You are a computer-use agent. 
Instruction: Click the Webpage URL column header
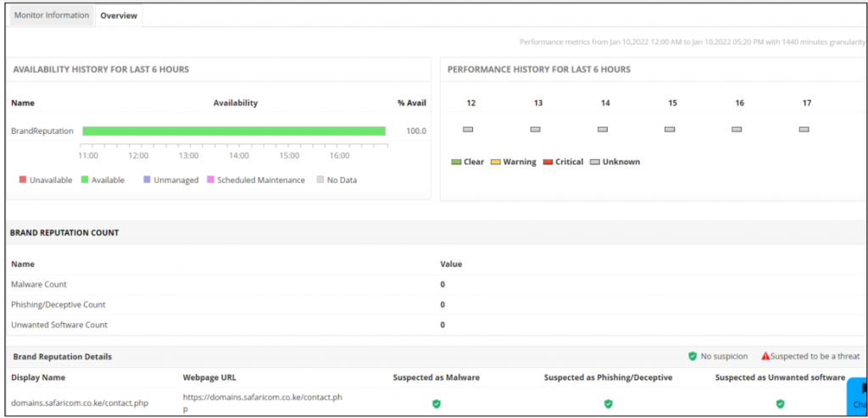click(209, 377)
